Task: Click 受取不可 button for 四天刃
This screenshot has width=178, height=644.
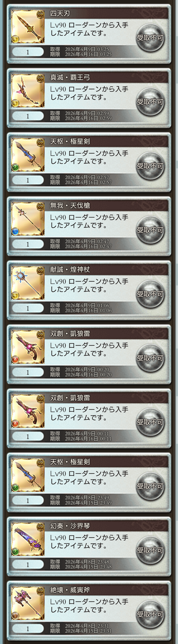Action: (x=150, y=38)
